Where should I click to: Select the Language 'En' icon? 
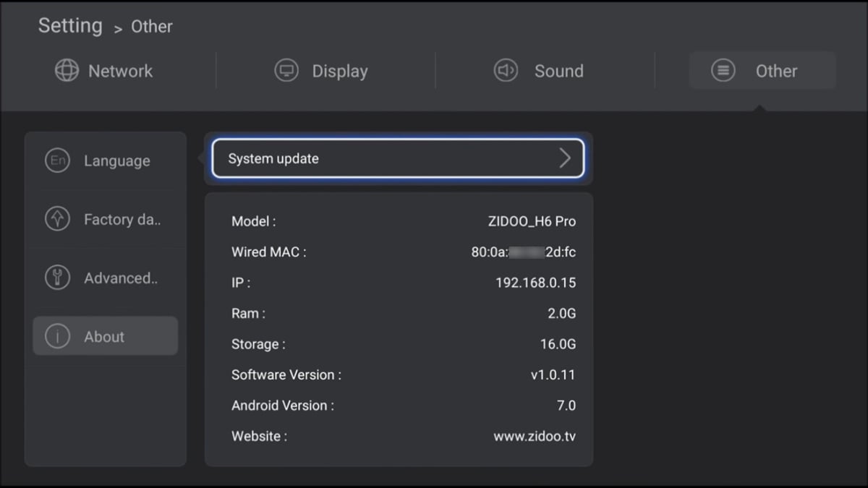click(57, 160)
